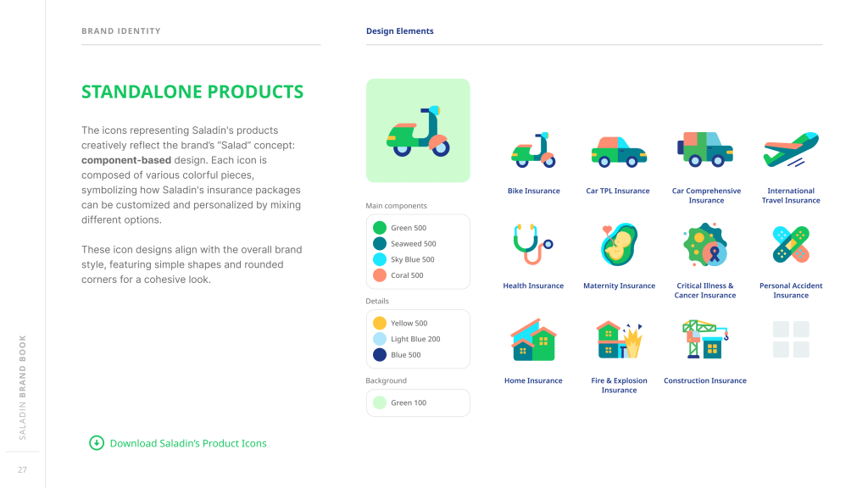Select the Green 500 color swatch
The image size is (868, 488).
click(380, 228)
